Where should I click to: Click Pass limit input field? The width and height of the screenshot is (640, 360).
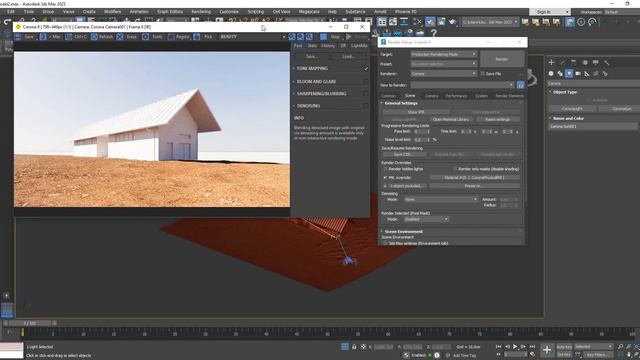click(420, 132)
